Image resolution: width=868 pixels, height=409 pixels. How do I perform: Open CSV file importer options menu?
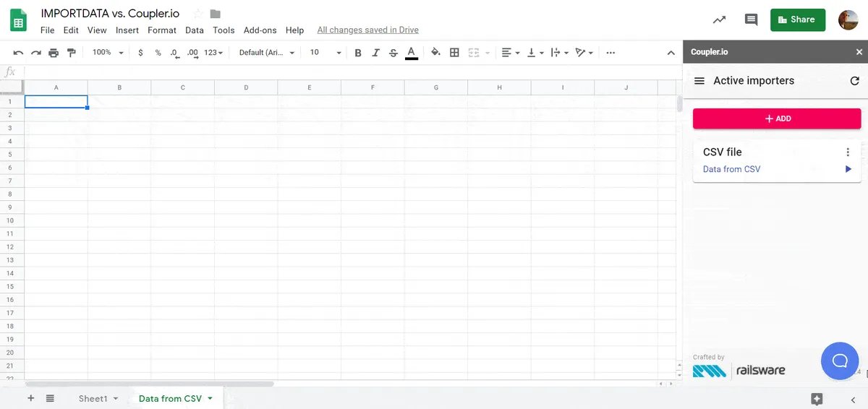[x=848, y=152]
